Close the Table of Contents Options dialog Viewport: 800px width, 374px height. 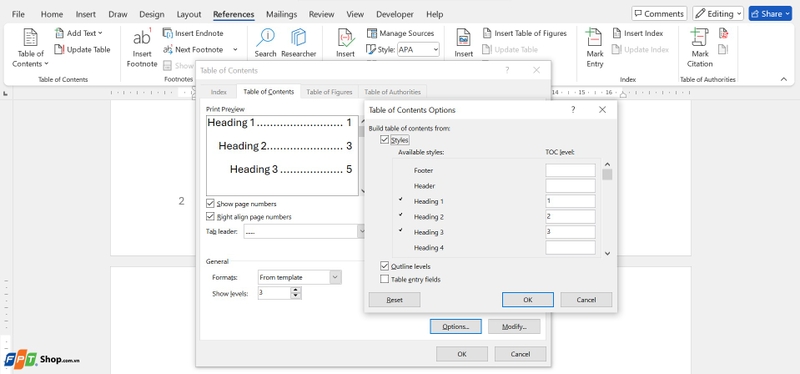point(603,110)
